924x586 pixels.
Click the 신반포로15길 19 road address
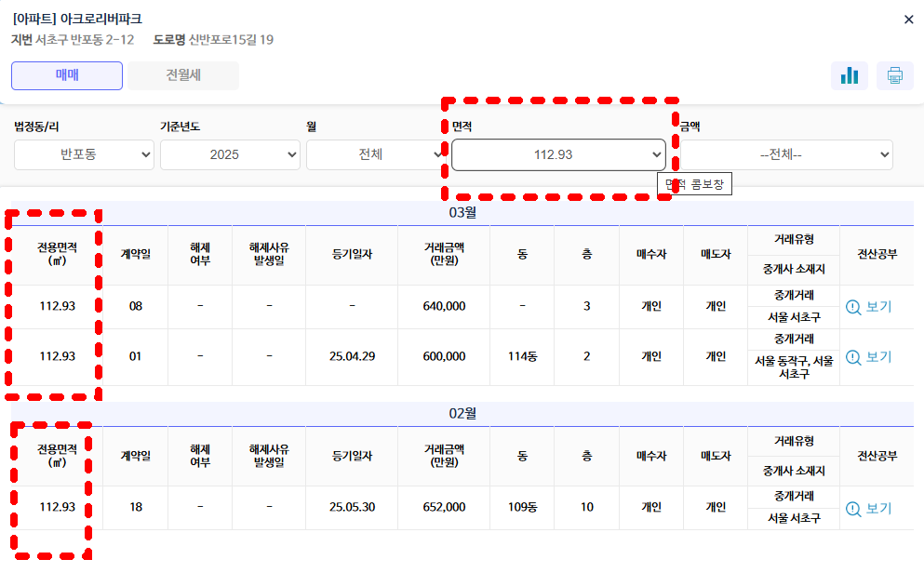pyautogui.click(x=231, y=40)
